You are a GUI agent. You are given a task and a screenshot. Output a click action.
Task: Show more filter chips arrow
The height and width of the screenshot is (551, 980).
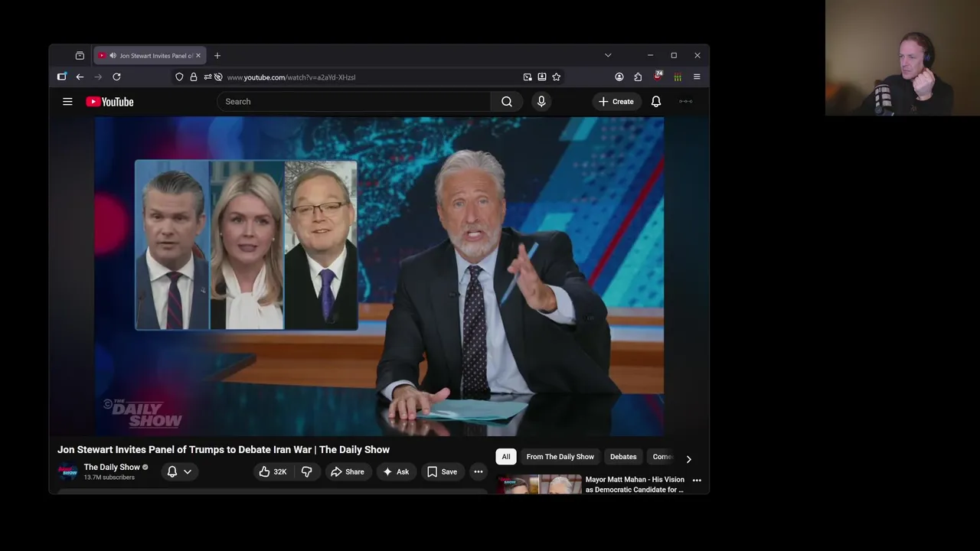(688, 459)
